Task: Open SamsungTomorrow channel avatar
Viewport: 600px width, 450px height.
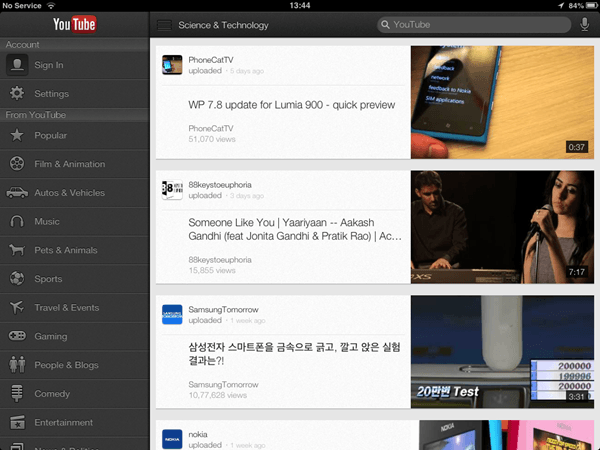Action: [172, 314]
